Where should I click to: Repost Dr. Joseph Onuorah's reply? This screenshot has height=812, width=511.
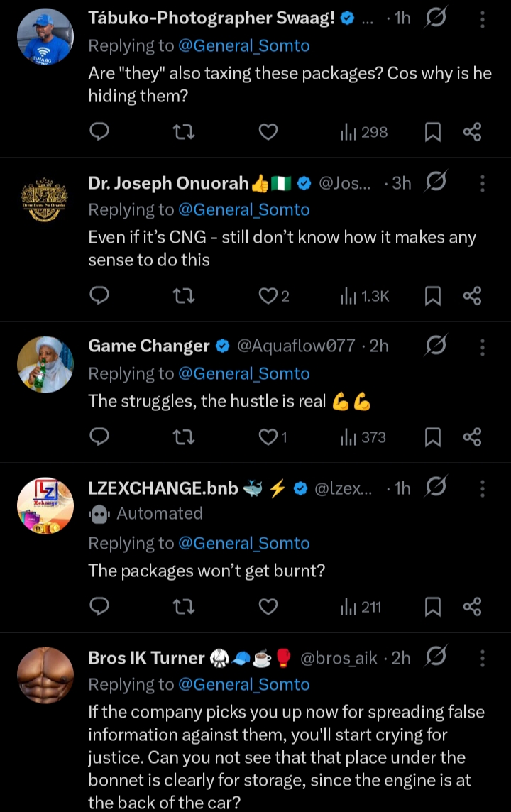(x=184, y=295)
